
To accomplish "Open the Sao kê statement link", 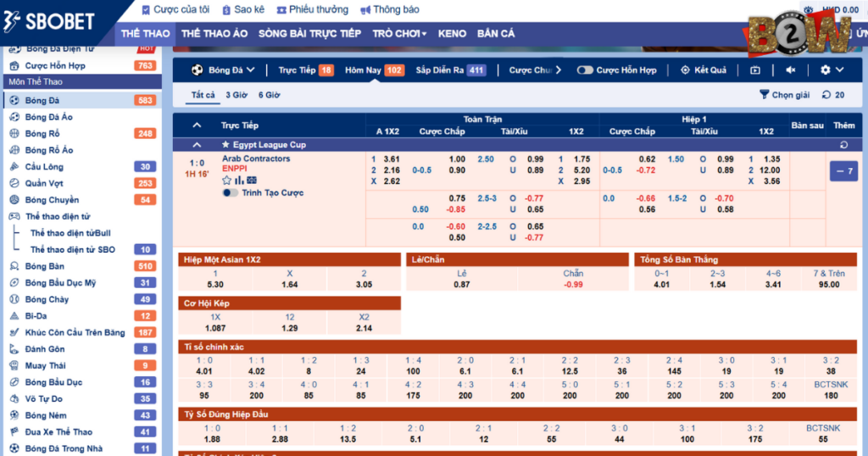I will click(242, 10).
